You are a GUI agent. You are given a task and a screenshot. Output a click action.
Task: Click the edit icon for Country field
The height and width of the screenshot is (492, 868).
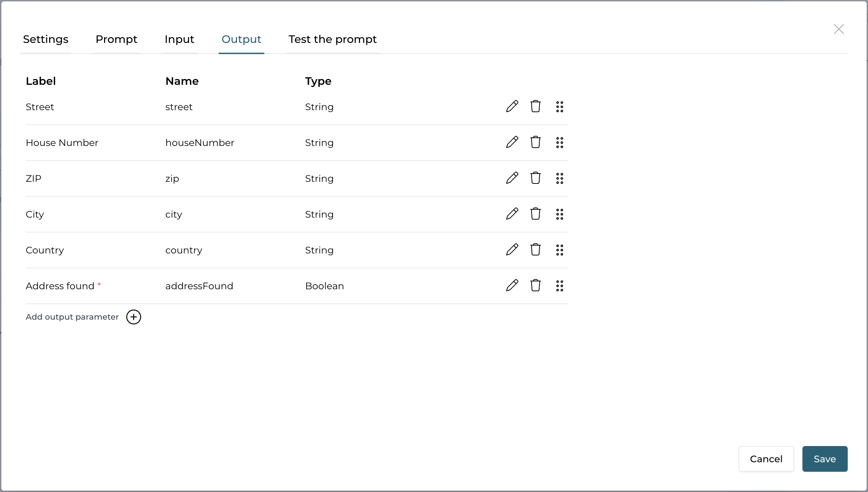point(511,250)
